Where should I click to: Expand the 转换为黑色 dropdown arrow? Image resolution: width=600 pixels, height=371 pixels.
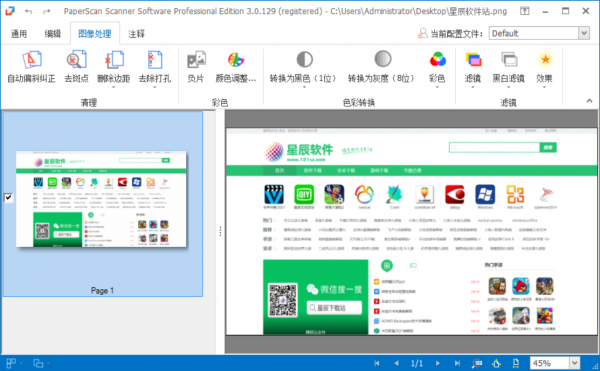304,87
